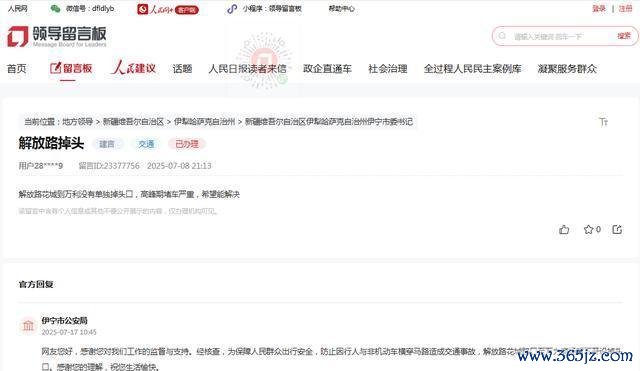
Task: Click the mini-program link icon
Action: pos(232,9)
